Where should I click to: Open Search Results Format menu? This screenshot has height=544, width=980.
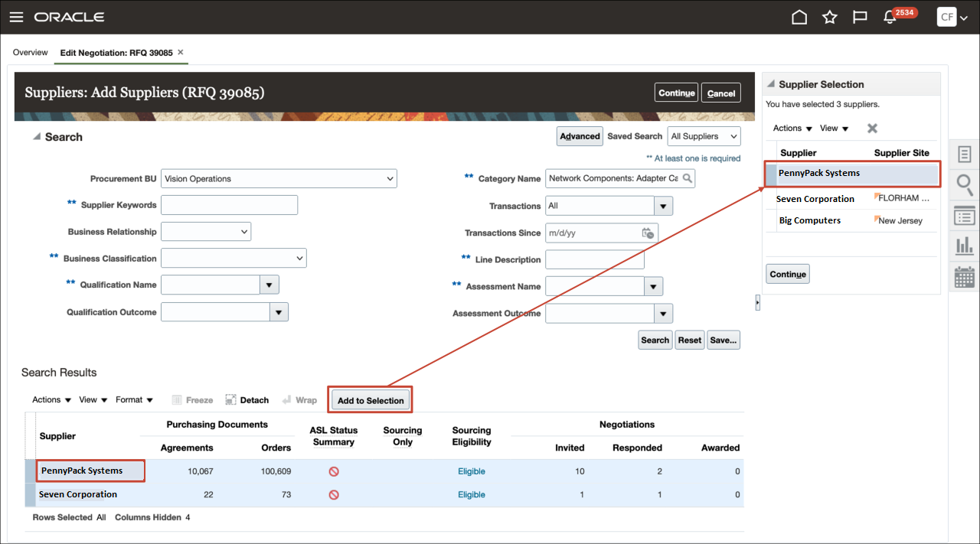click(x=134, y=399)
